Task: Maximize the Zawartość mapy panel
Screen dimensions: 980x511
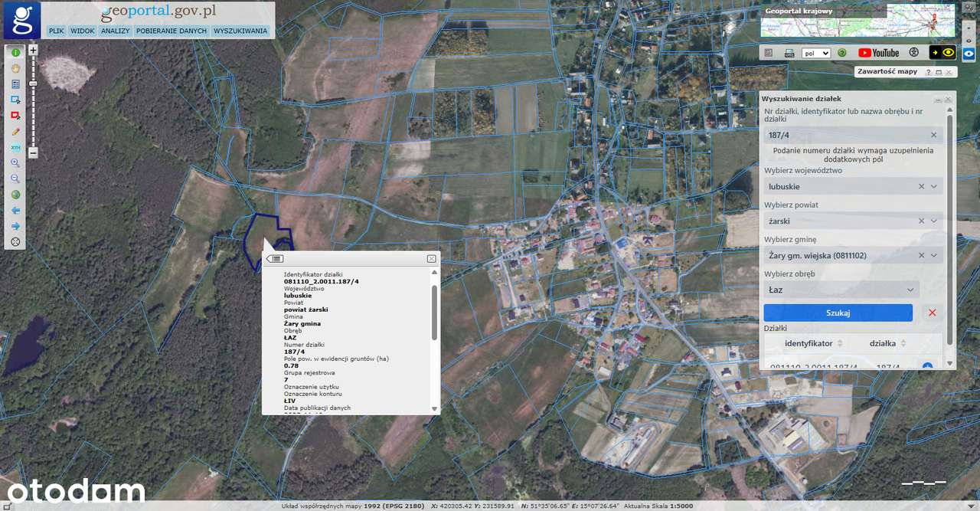Action: point(939,72)
